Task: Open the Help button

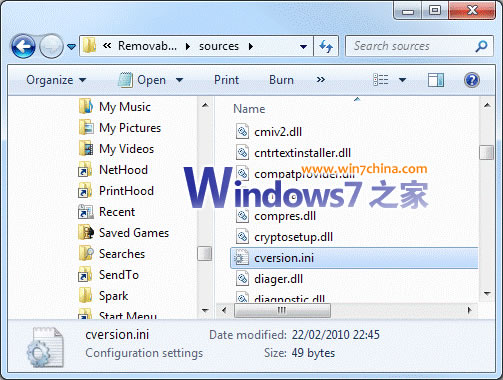Action: pos(472,80)
